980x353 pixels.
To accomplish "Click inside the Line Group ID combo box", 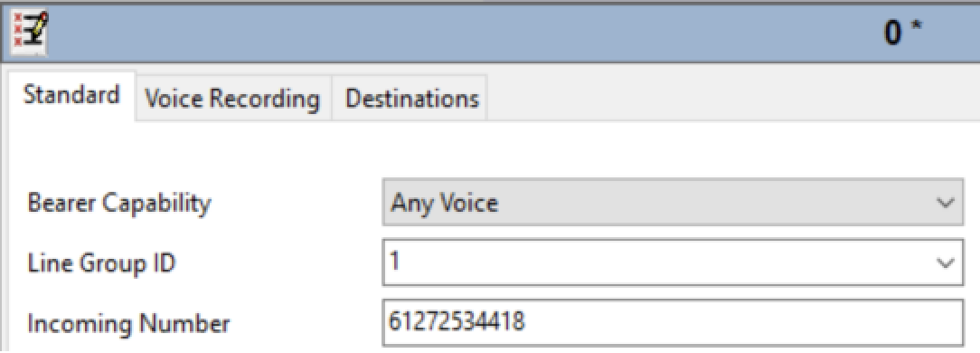I will point(673,262).
